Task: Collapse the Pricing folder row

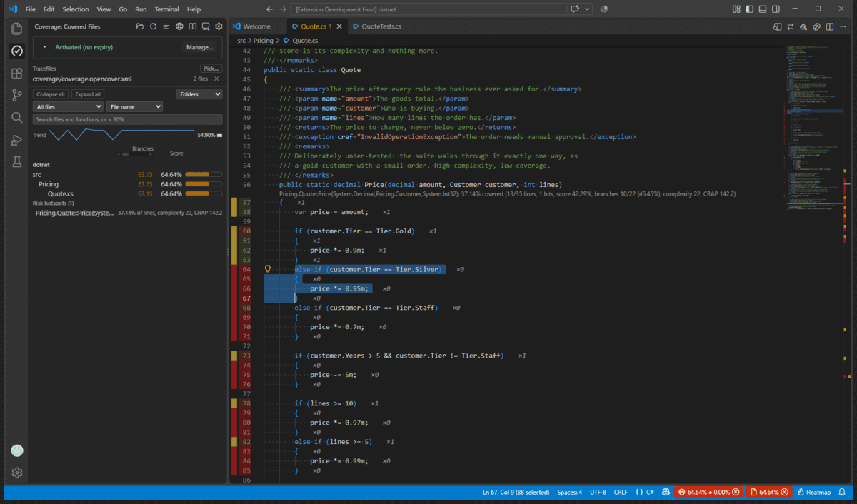Action: 127,184
